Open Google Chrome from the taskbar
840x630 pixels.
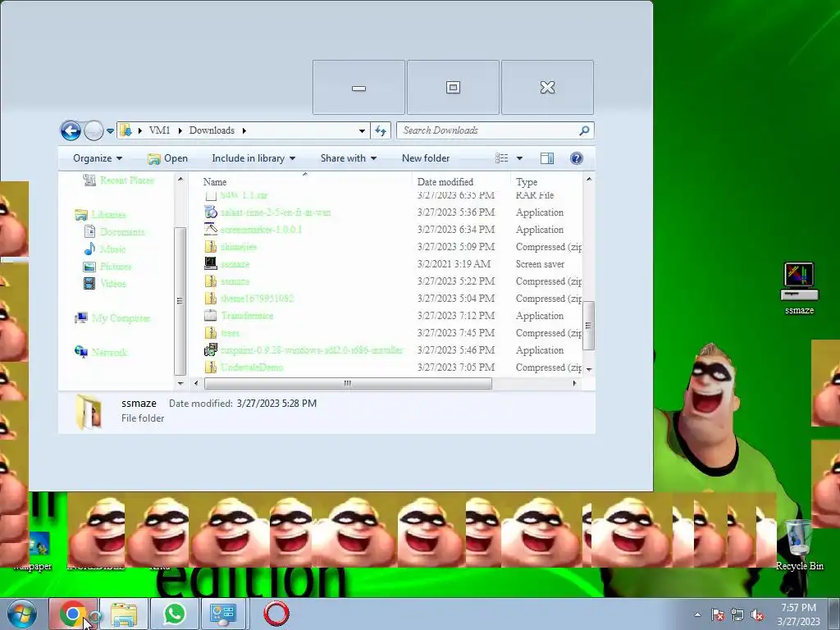click(x=72, y=614)
